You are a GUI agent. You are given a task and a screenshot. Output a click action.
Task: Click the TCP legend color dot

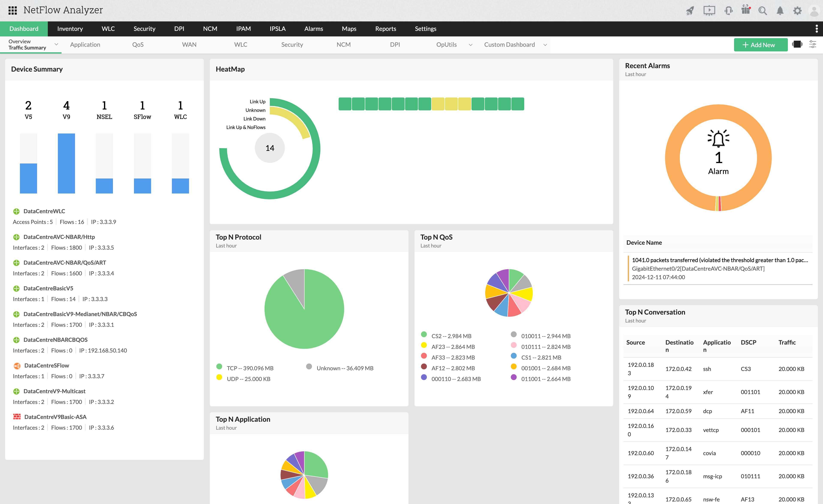point(219,367)
